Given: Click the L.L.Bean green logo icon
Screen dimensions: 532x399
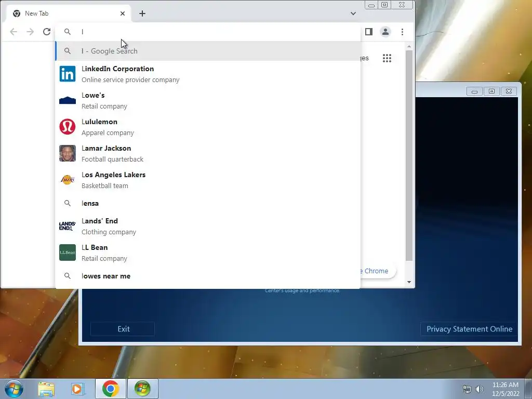Looking at the screenshot, I should [x=67, y=252].
